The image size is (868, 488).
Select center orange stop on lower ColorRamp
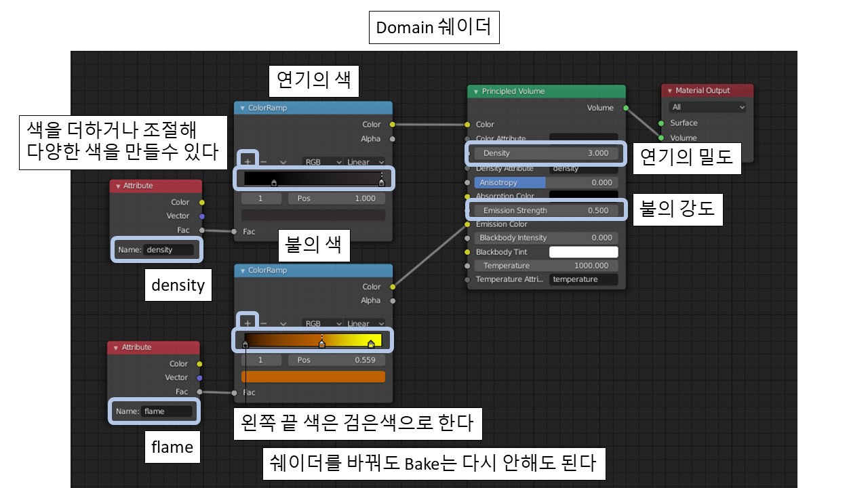tap(321, 344)
